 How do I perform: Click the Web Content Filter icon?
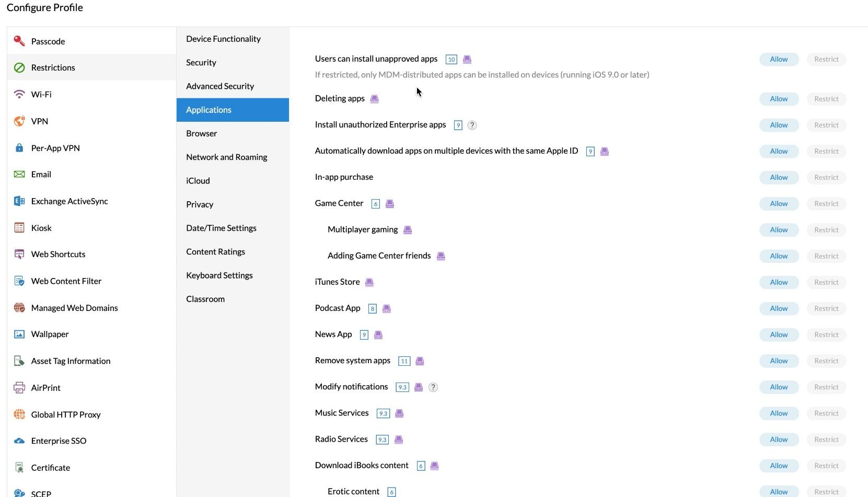tap(19, 281)
